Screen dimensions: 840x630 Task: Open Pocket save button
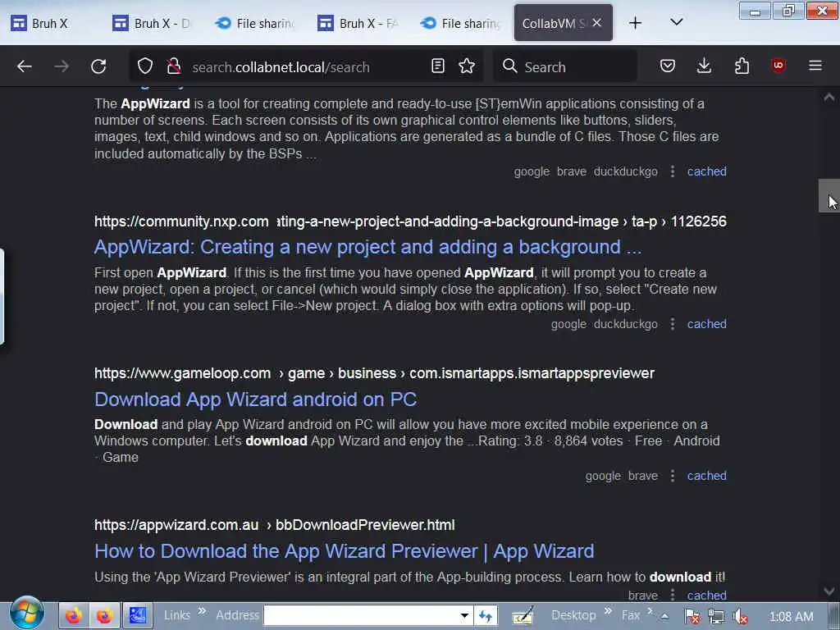(x=668, y=66)
